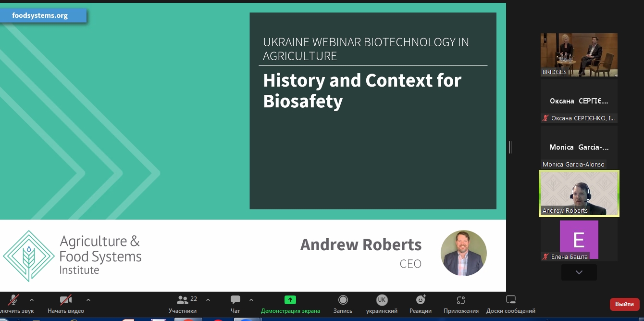Viewport: 644px width, 321px height.
Task: Expand participants options arrow
Action: click(x=208, y=300)
